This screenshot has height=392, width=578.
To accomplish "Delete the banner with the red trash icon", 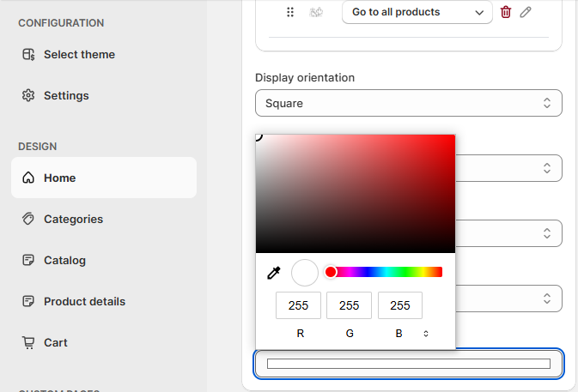I will pyautogui.click(x=506, y=12).
